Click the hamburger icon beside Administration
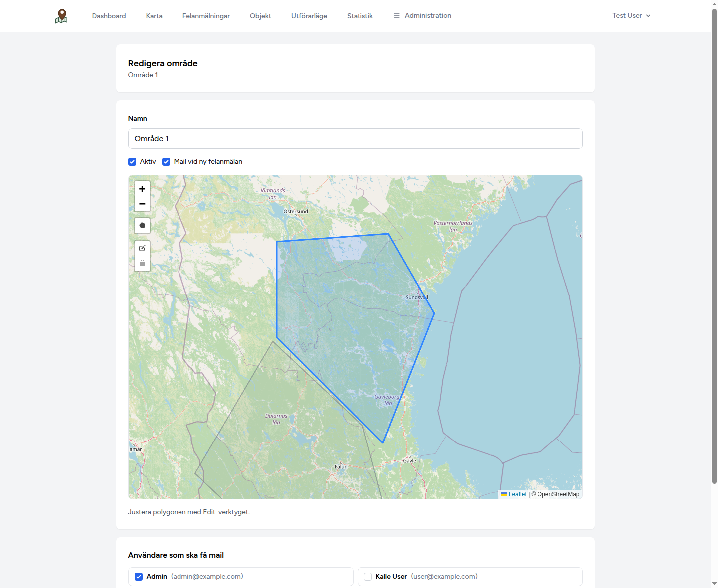This screenshot has height=588, width=718. [x=397, y=16]
